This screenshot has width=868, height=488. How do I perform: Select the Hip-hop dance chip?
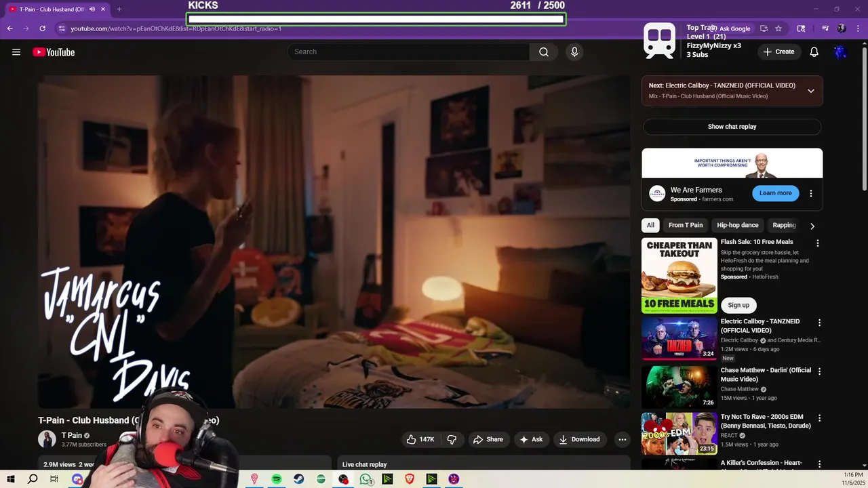[x=738, y=225]
